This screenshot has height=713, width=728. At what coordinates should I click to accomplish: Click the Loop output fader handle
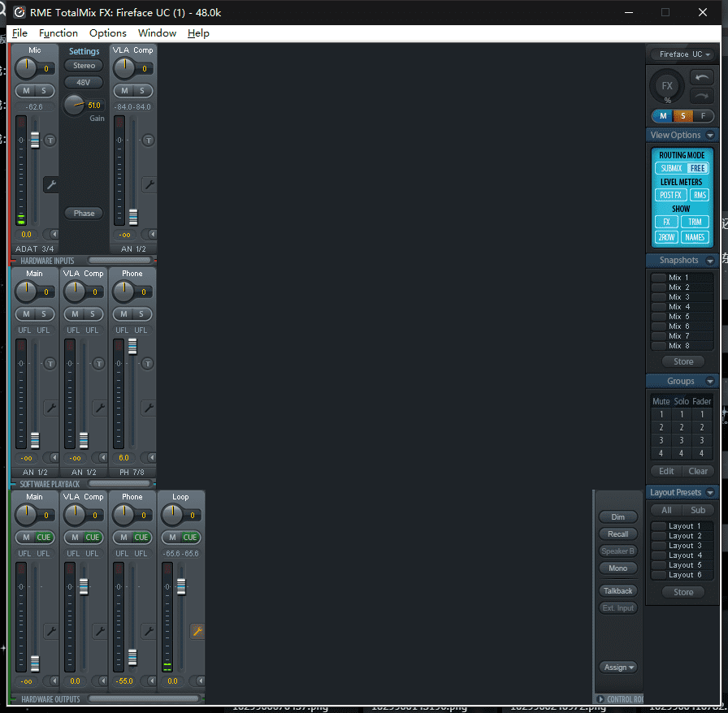coord(181,587)
